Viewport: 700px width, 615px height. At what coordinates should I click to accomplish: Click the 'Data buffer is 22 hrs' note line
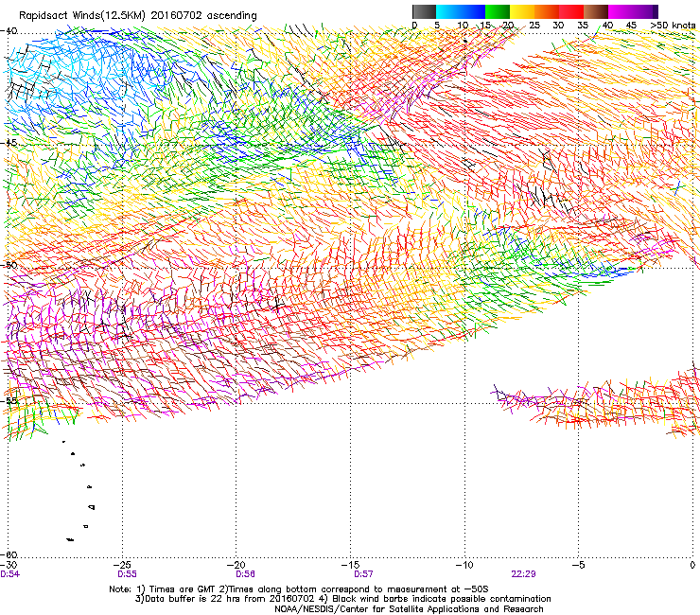coord(342,599)
